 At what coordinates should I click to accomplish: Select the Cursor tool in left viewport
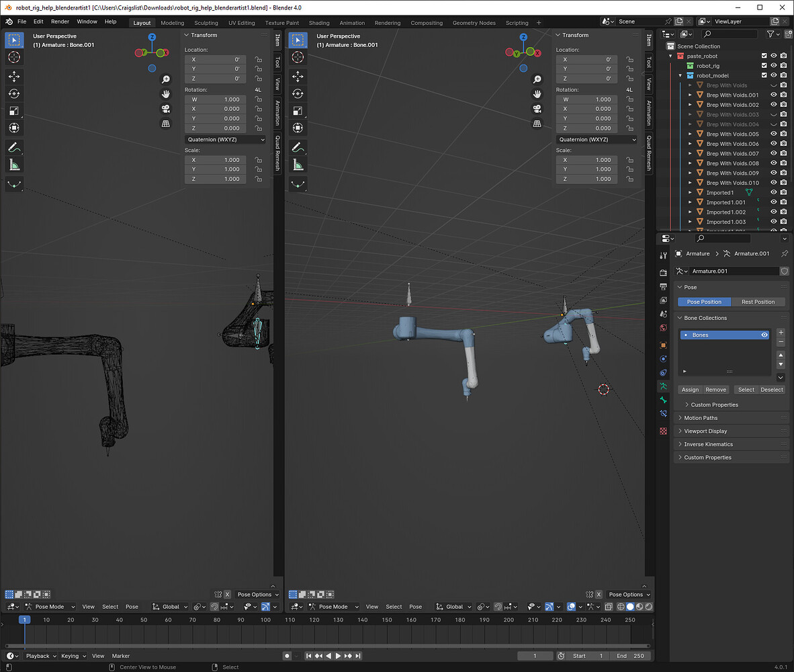[14, 56]
